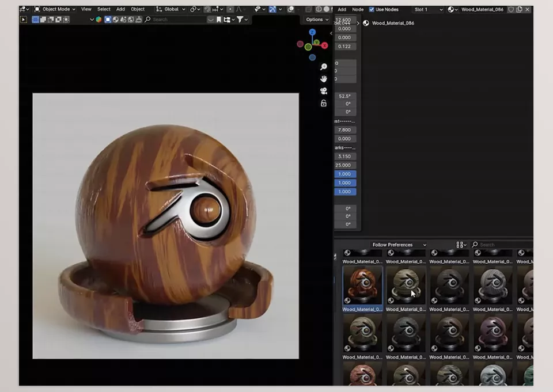Uncheck the Use Nodes checkbox

pyautogui.click(x=372, y=10)
